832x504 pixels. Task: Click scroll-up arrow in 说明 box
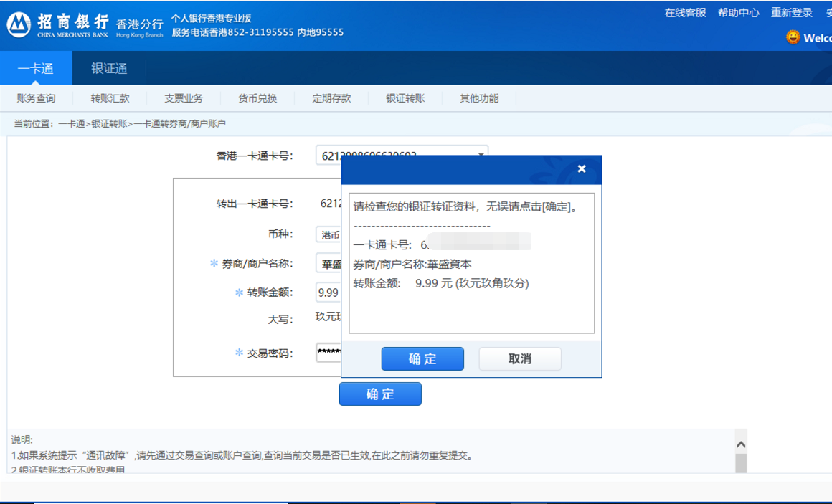(x=741, y=444)
